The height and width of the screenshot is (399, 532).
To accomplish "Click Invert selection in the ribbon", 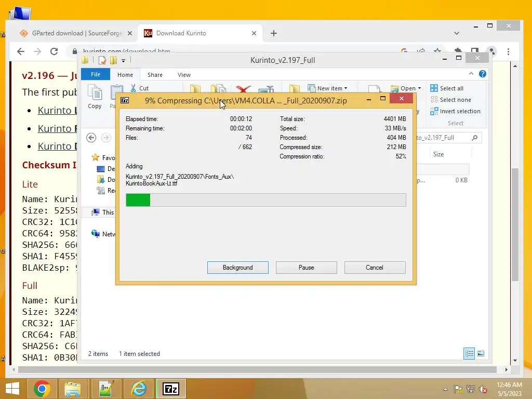I will pyautogui.click(x=455, y=111).
